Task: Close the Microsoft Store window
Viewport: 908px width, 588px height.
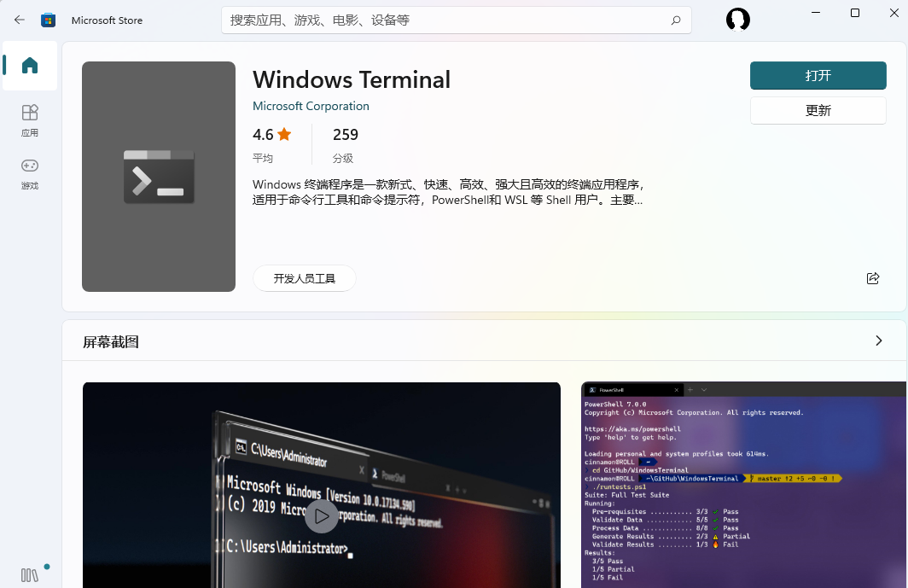Action: pyautogui.click(x=893, y=13)
